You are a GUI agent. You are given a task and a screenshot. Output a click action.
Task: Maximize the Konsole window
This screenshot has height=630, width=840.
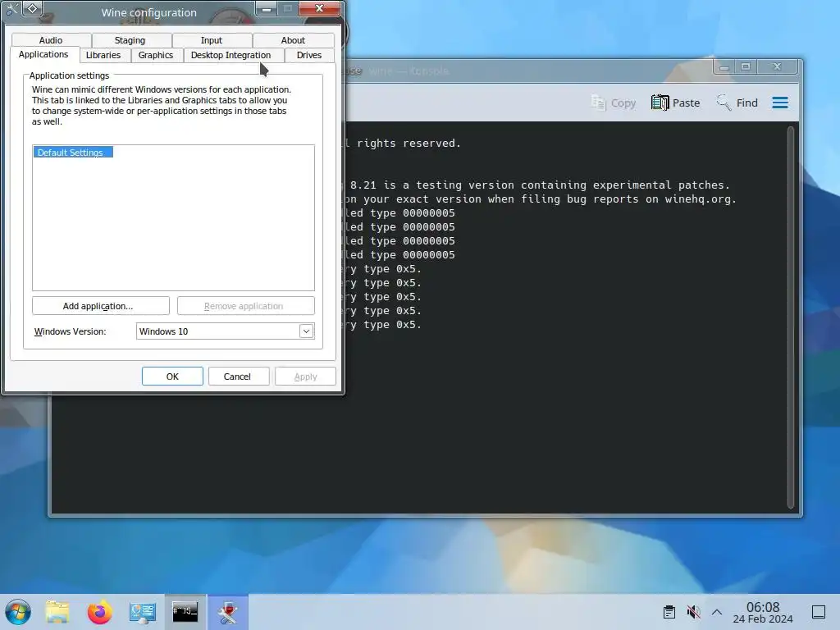pos(745,67)
